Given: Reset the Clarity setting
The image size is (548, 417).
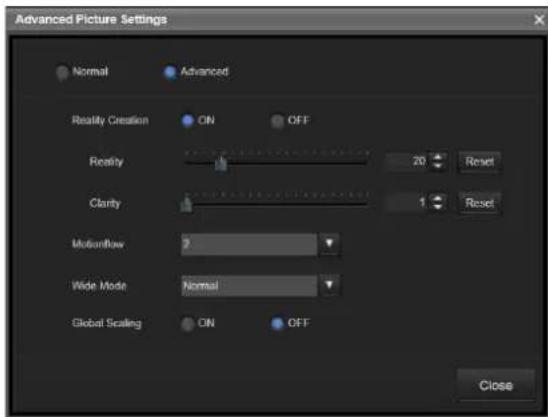Looking at the screenshot, I should point(480,203).
